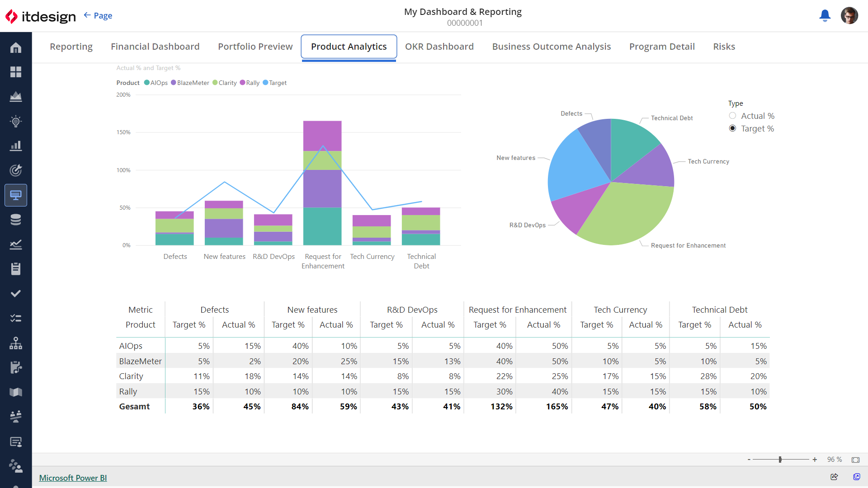The image size is (868, 488).
Task: Open report in new window icon
Action: pyautogui.click(x=856, y=477)
